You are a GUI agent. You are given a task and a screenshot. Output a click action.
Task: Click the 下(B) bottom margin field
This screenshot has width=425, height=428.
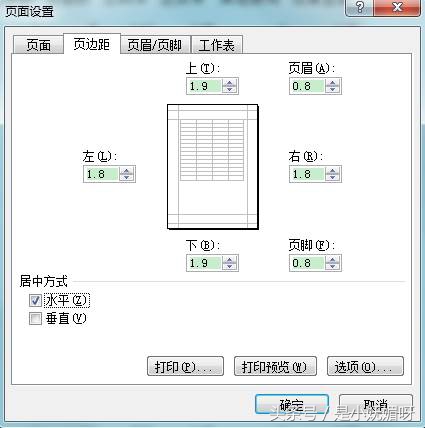click(x=204, y=263)
